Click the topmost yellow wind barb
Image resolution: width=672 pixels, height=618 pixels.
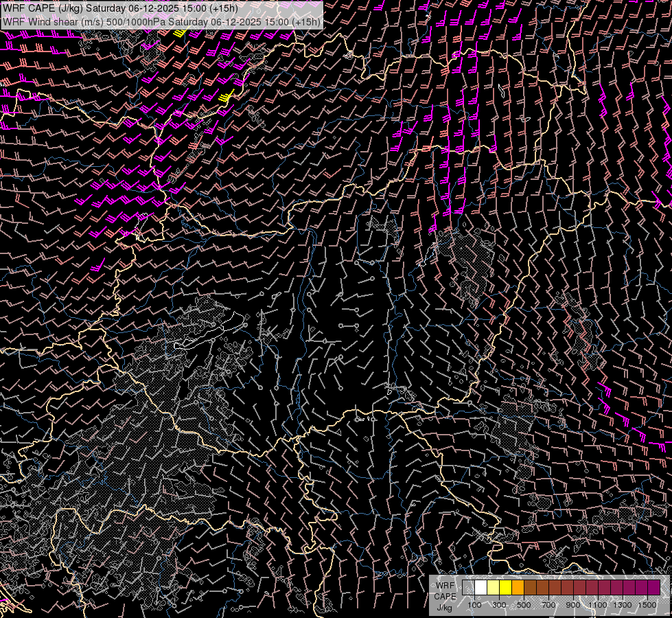point(181,32)
